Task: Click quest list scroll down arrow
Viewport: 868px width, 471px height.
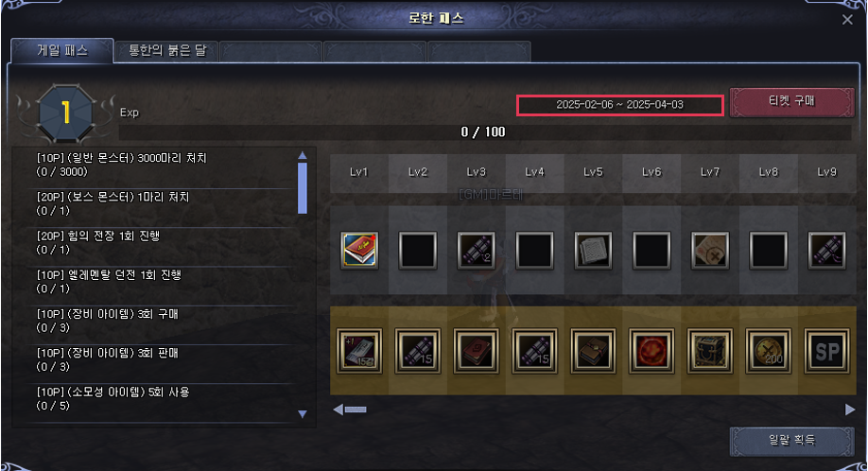Action: click(303, 414)
